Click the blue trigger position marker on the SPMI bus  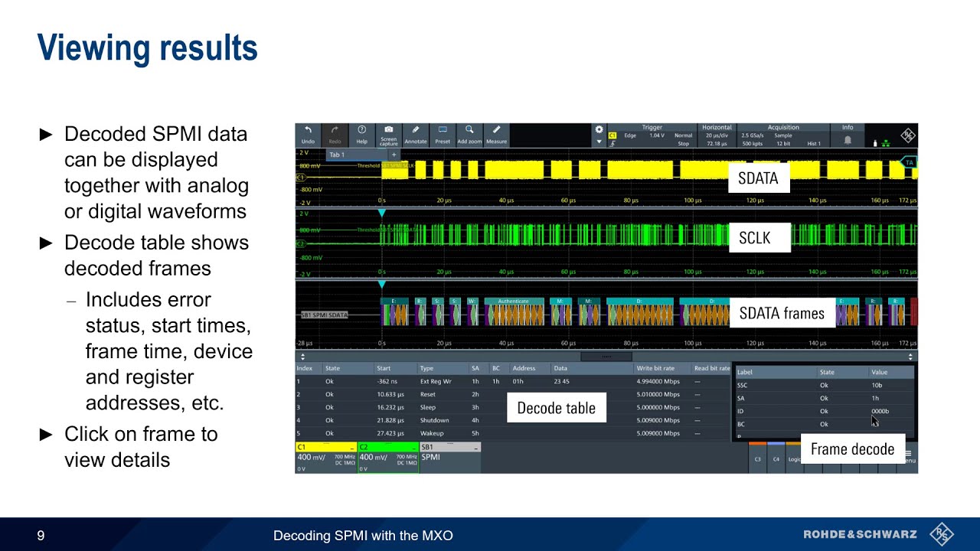point(381,285)
